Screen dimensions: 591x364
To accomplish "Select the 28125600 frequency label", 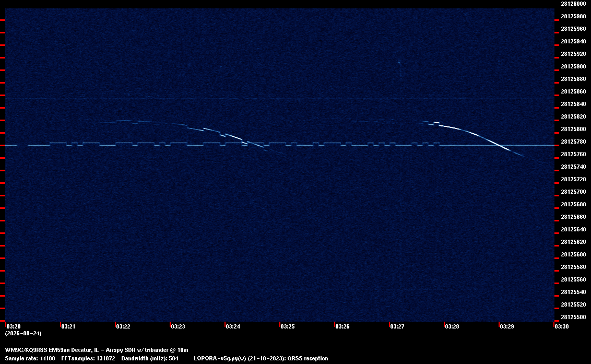I will [x=573, y=254].
